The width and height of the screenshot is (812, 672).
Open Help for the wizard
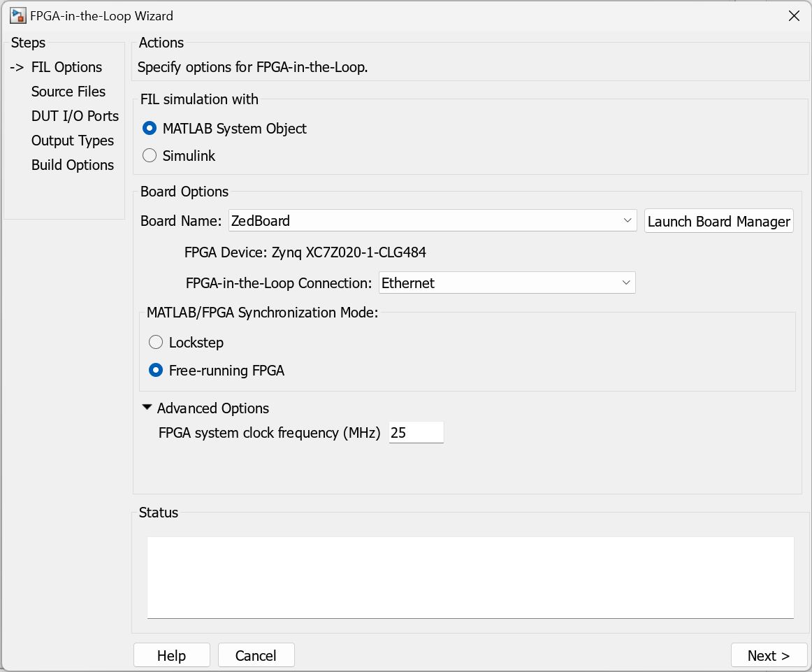(171, 655)
